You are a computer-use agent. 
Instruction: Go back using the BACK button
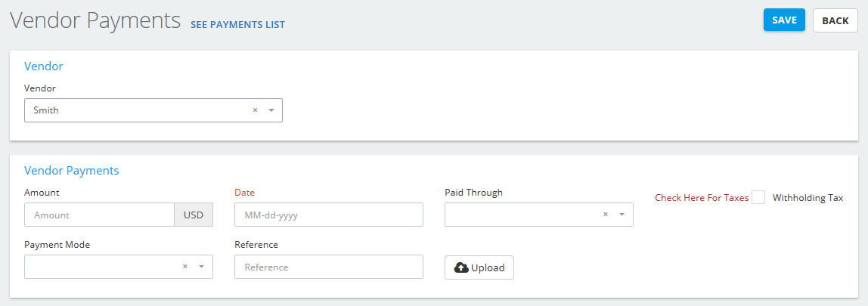coord(835,20)
